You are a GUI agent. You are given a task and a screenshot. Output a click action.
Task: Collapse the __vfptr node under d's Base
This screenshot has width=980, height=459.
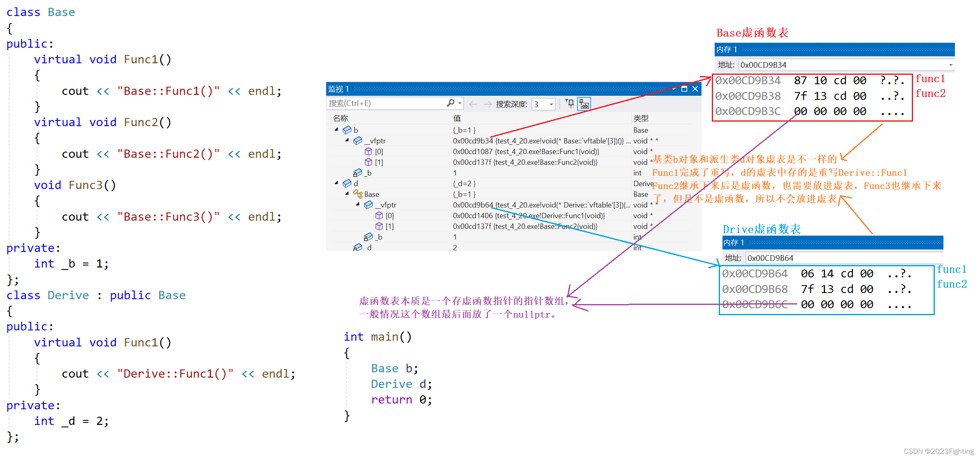point(358,204)
